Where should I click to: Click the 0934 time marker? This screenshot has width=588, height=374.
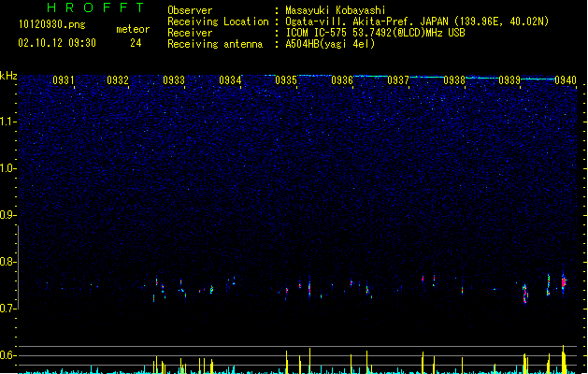click(x=230, y=80)
